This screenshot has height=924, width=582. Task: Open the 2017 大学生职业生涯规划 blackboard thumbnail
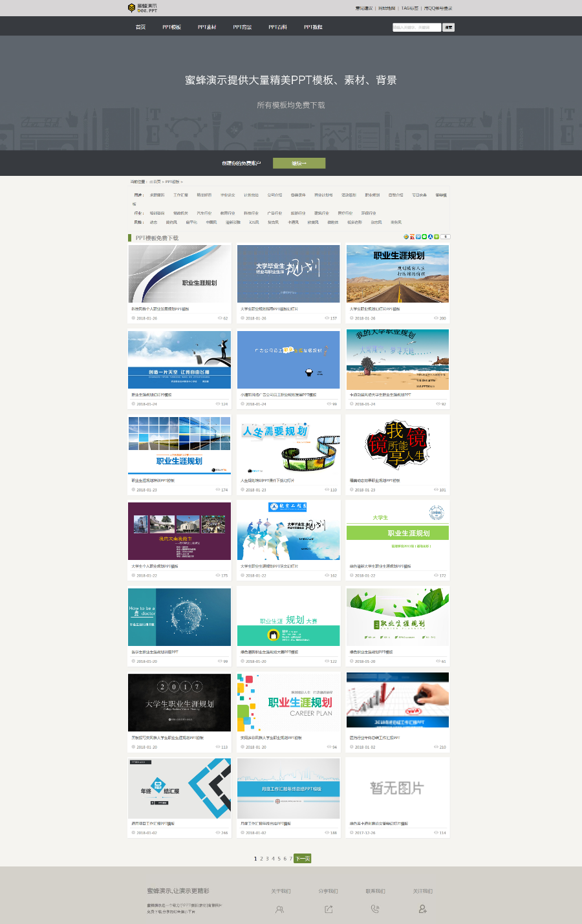coord(180,702)
